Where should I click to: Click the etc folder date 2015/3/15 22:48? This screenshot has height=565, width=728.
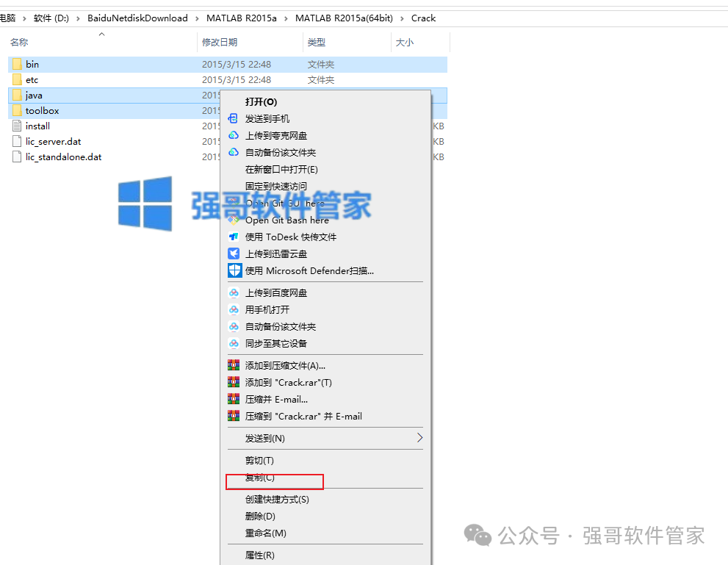pos(237,80)
